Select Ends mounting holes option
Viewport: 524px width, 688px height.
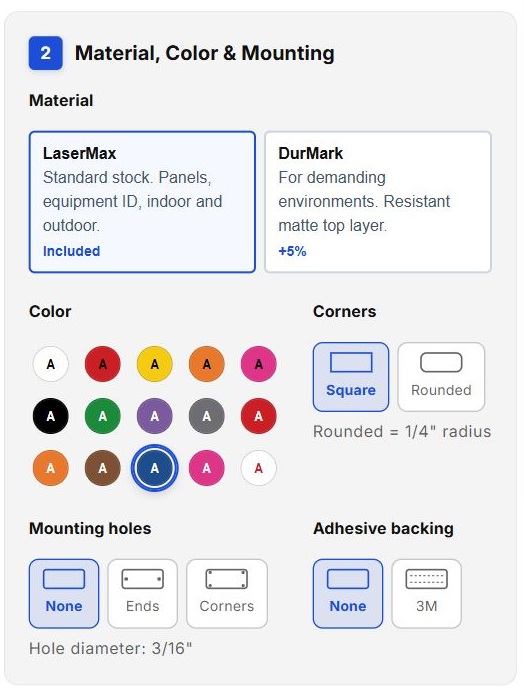143,593
